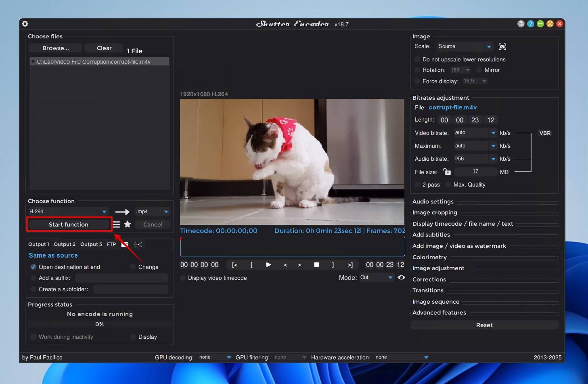Image resolution: width=588 pixels, height=384 pixels.
Task: Enable Add a suffix option
Action: (x=33, y=278)
